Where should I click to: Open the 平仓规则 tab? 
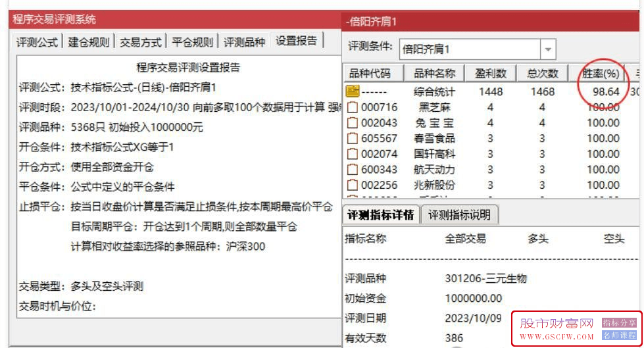192,42
